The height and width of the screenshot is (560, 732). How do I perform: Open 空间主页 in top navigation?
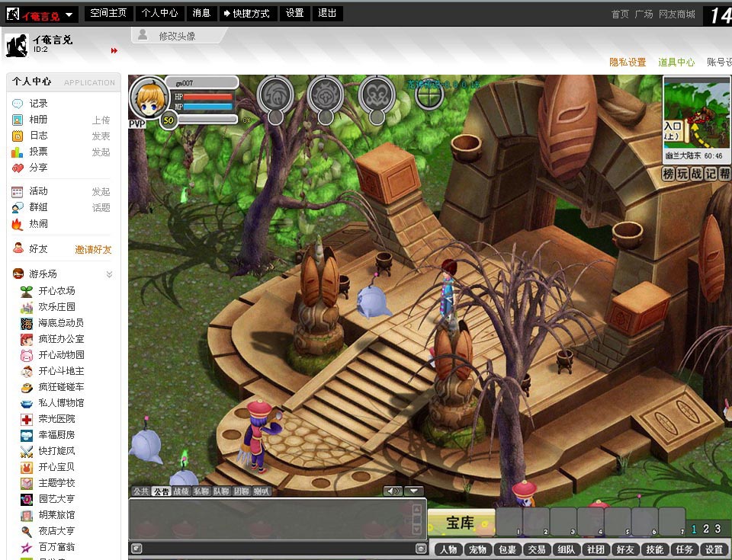tap(108, 13)
